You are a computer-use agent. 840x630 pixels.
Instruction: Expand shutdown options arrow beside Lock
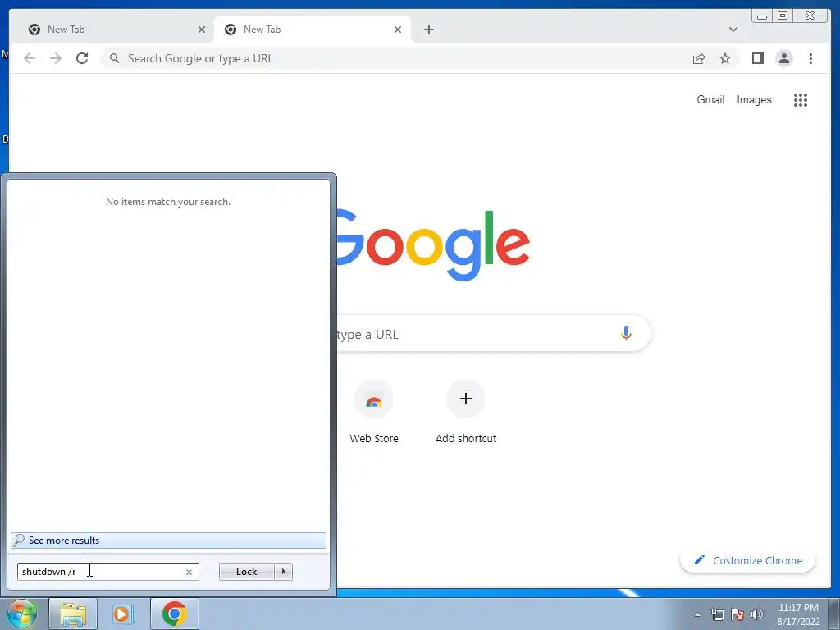tap(283, 572)
